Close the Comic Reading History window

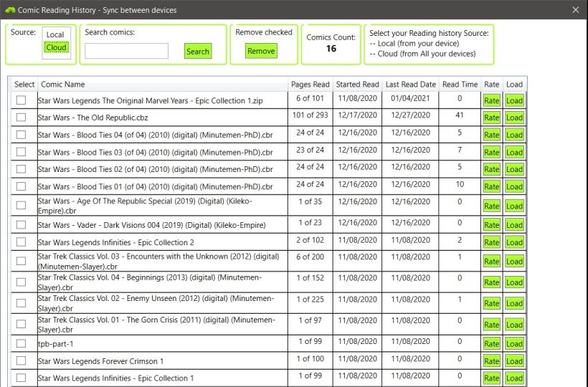pos(576,10)
